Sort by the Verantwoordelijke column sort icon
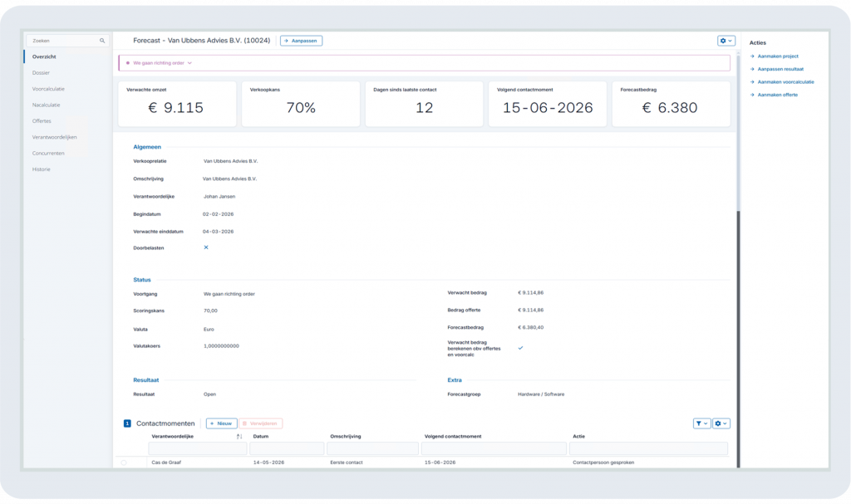The image size is (851, 504). (x=239, y=436)
